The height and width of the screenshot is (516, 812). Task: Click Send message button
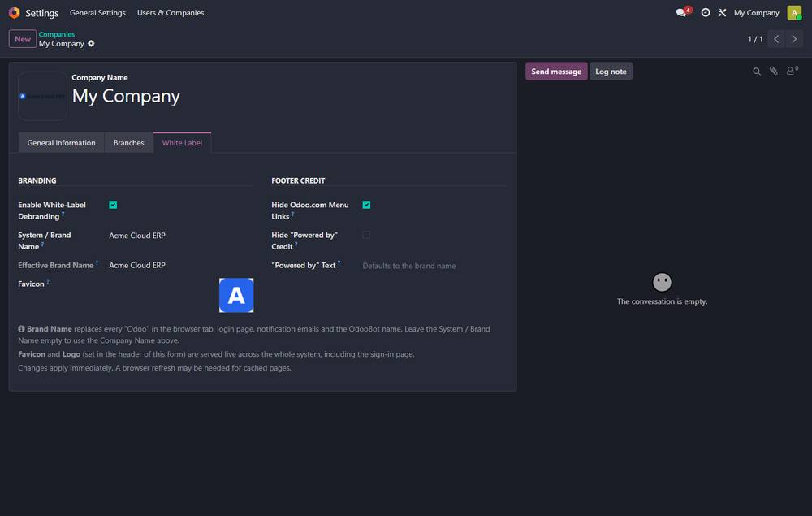point(556,72)
